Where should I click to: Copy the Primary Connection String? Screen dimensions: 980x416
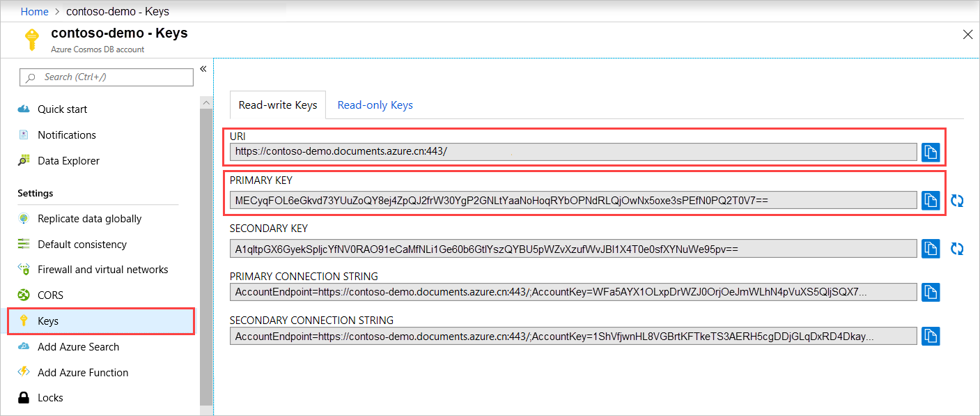coord(931,292)
